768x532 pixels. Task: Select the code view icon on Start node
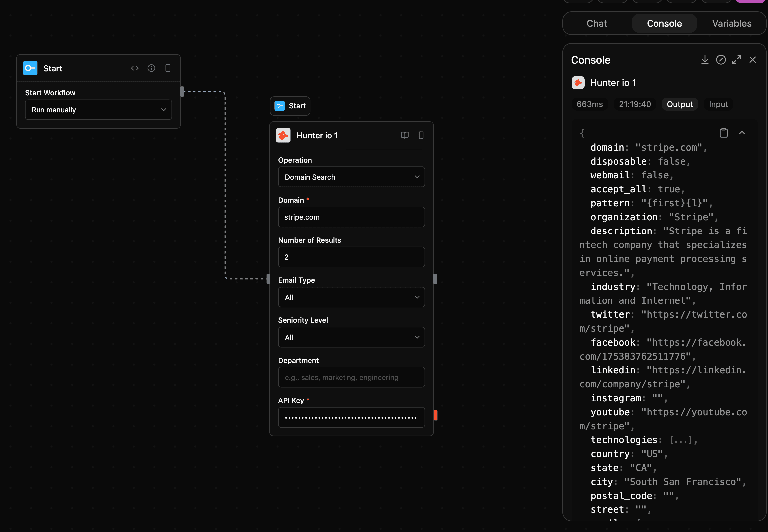[135, 68]
